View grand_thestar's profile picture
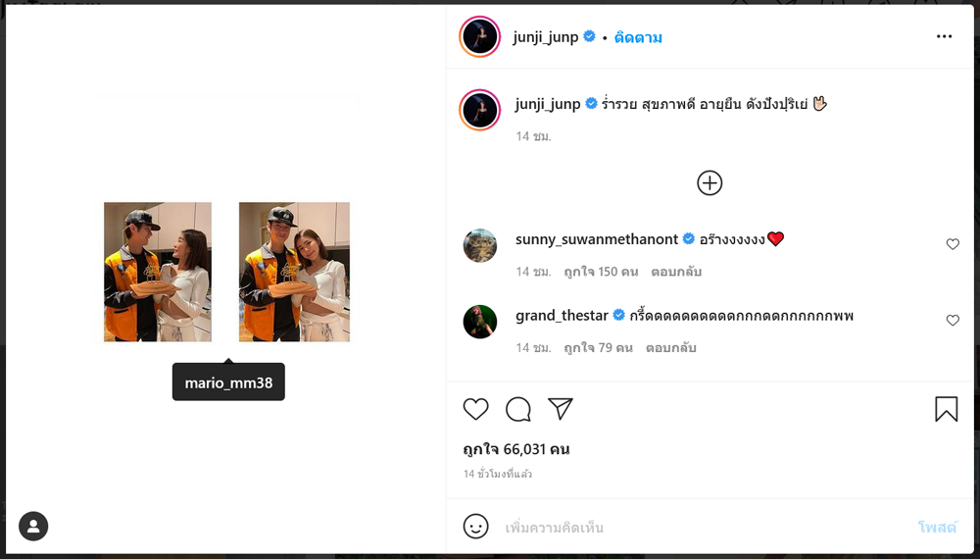Viewport: 980px width, 559px height. [x=480, y=322]
